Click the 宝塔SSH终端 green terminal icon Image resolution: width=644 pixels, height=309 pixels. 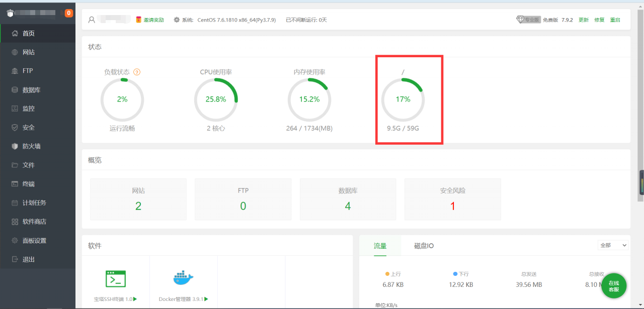click(116, 278)
